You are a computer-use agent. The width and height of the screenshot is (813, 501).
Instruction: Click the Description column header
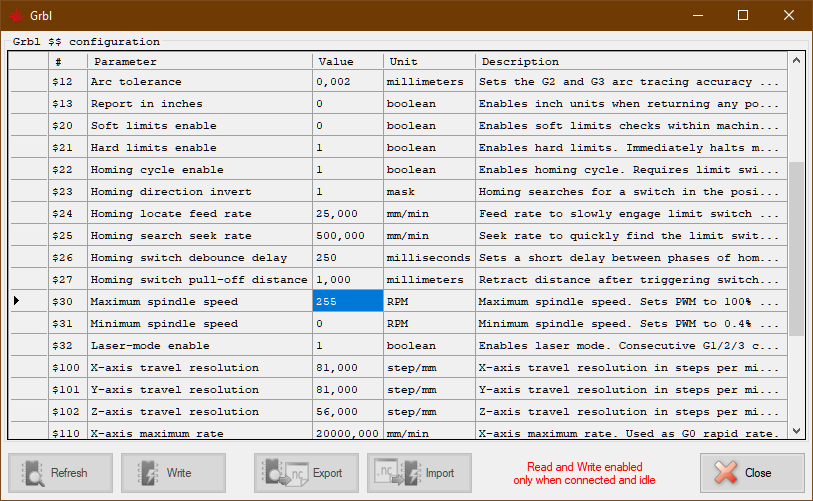pos(631,61)
